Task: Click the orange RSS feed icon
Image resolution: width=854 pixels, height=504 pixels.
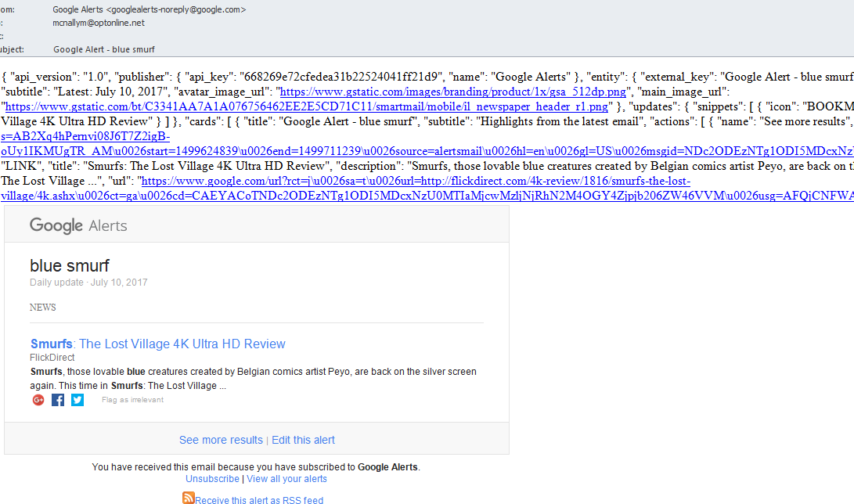Action: [189, 498]
